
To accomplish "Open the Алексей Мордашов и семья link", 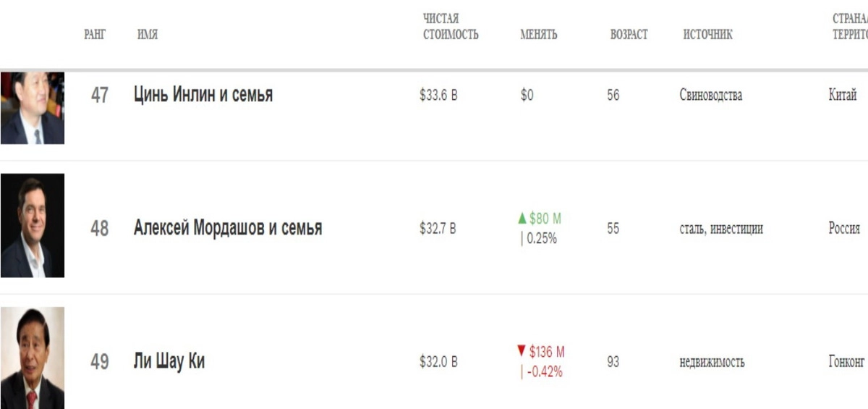I will coord(228,228).
